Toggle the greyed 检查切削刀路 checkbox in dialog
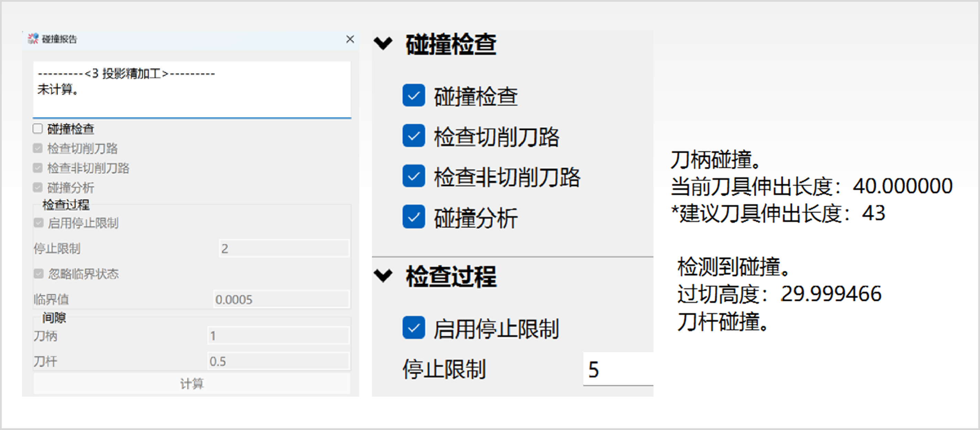This screenshot has height=430, width=980. tap(38, 148)
